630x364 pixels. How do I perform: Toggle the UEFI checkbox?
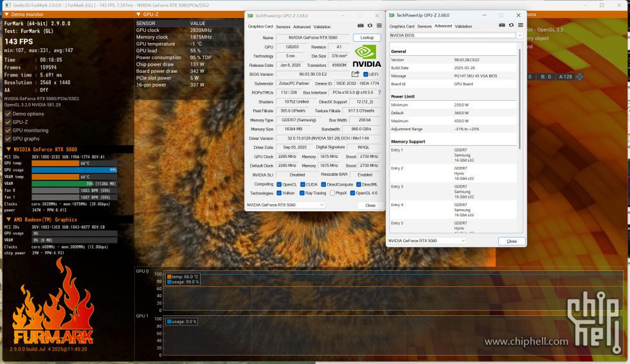366,74
